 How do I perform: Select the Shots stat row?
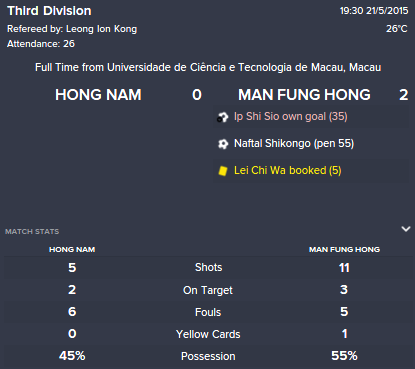click(208, 267)
